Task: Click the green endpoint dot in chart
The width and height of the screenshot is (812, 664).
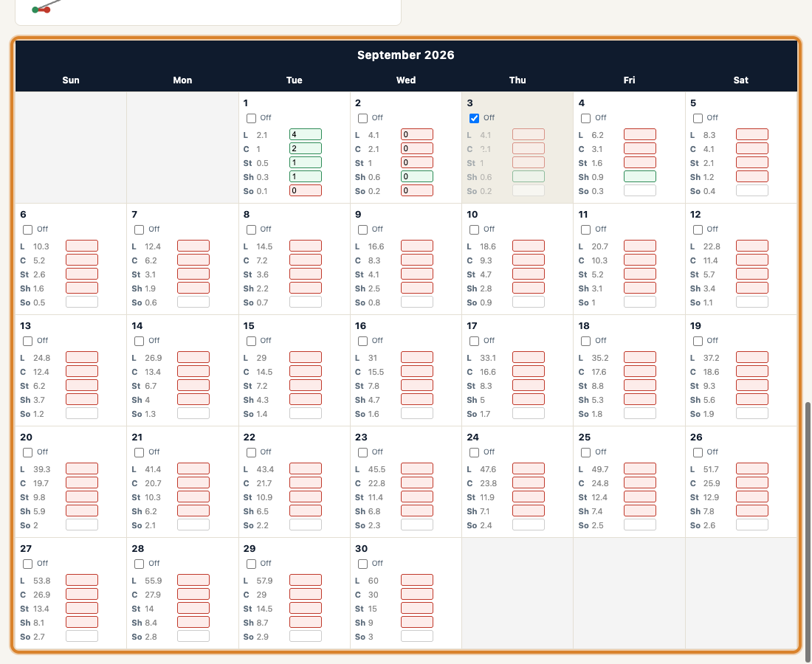Action: click(x=35, y=10)
